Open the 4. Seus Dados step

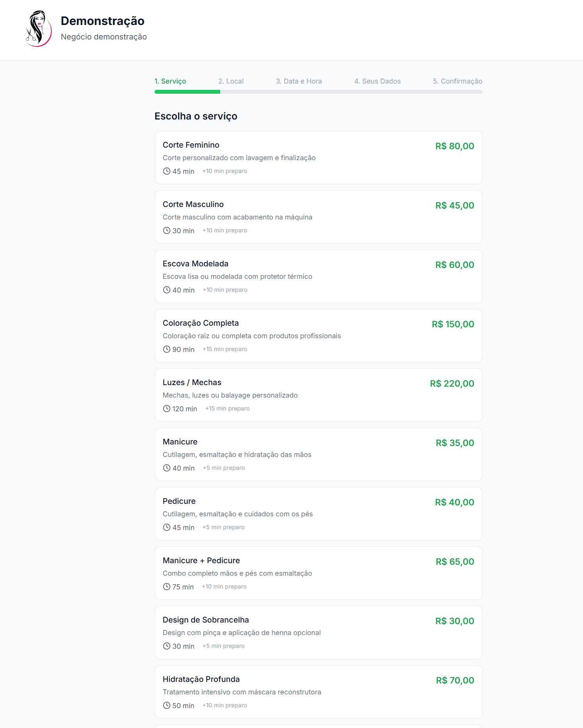(377, 81)
